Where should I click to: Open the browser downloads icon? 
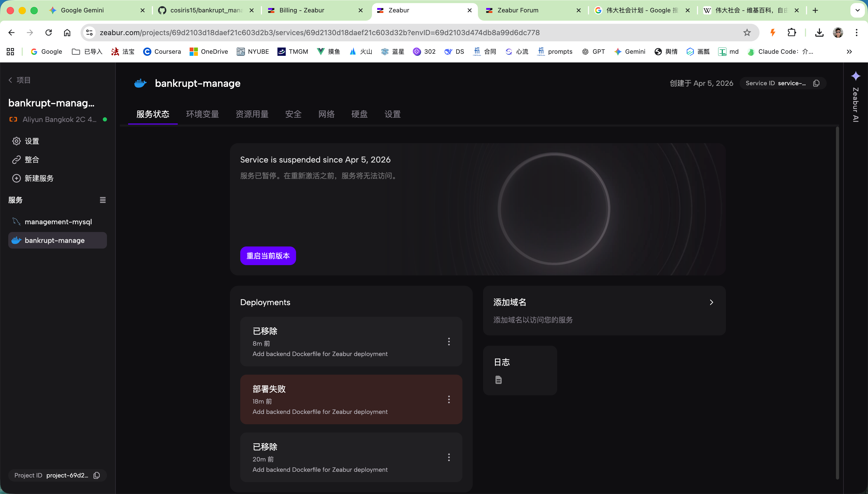click(x=819, y=33)
